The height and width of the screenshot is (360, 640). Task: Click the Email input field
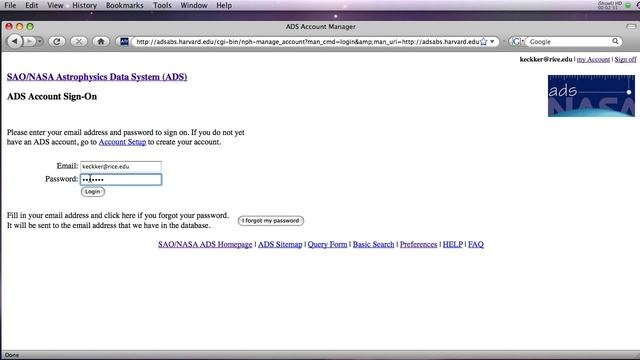coord(121,166)
